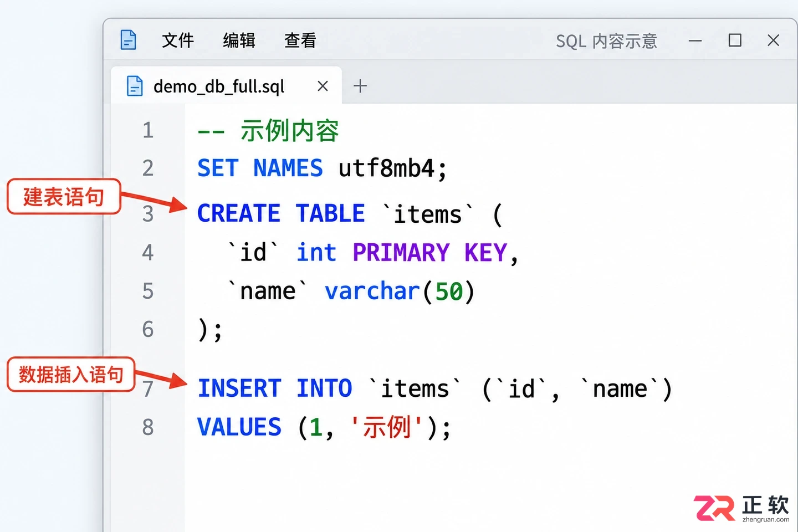Open the 查看 menu
798x532 pixels.
coord(300,40)
